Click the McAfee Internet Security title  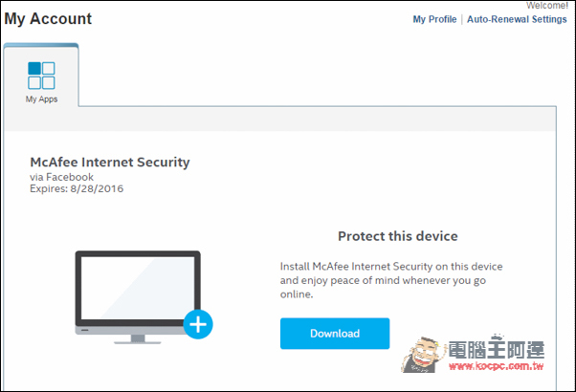[x=110, y=162]
